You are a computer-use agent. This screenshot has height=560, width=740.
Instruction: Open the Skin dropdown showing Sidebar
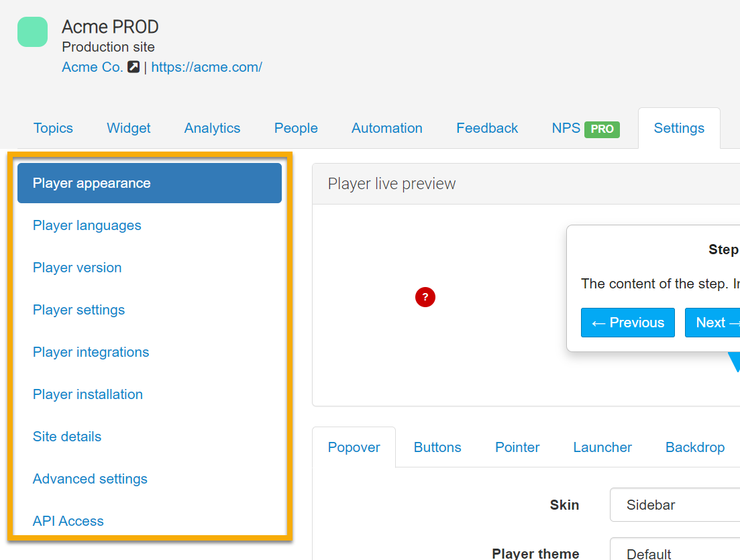tap(674, 505)
